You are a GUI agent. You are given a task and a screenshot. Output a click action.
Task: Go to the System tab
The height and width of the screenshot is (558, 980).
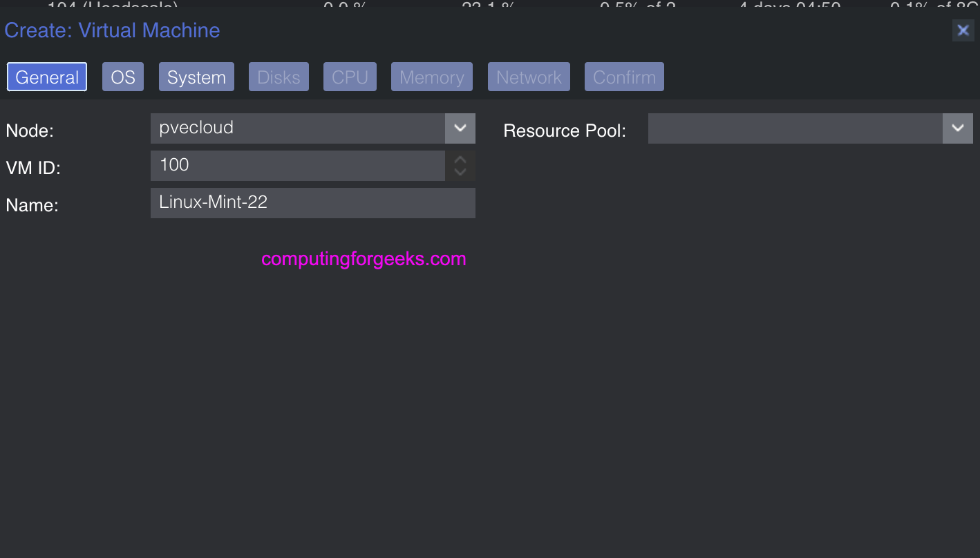(196, 77)
